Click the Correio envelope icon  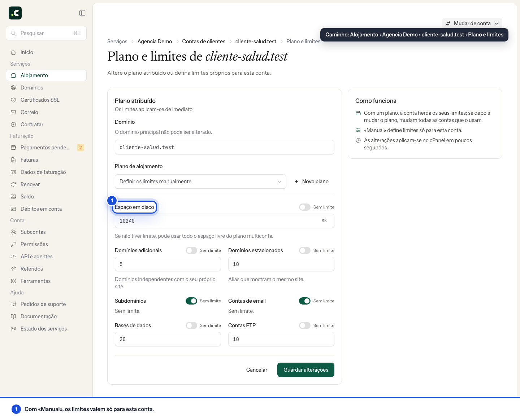(x=13, y=112)
